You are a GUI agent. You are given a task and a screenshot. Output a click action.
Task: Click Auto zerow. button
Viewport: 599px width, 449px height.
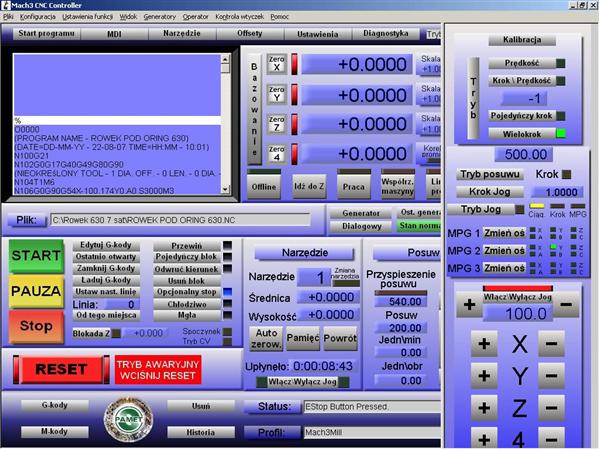tap(266, 339)
